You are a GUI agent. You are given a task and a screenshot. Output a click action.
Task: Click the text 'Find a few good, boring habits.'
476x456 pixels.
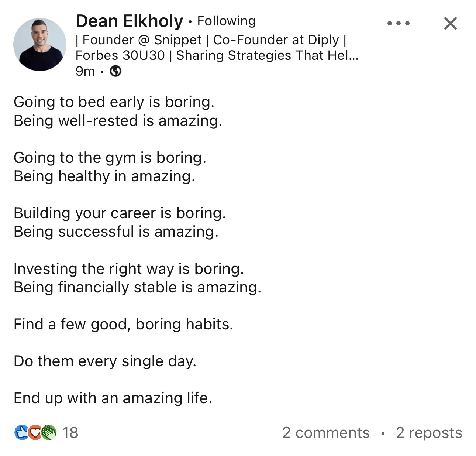[x=123, y=324]
